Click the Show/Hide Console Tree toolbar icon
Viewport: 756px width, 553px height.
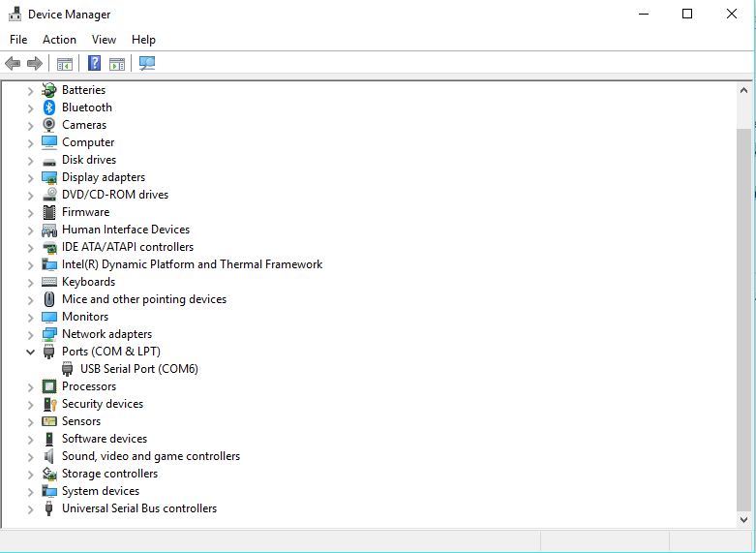[65, 64]
